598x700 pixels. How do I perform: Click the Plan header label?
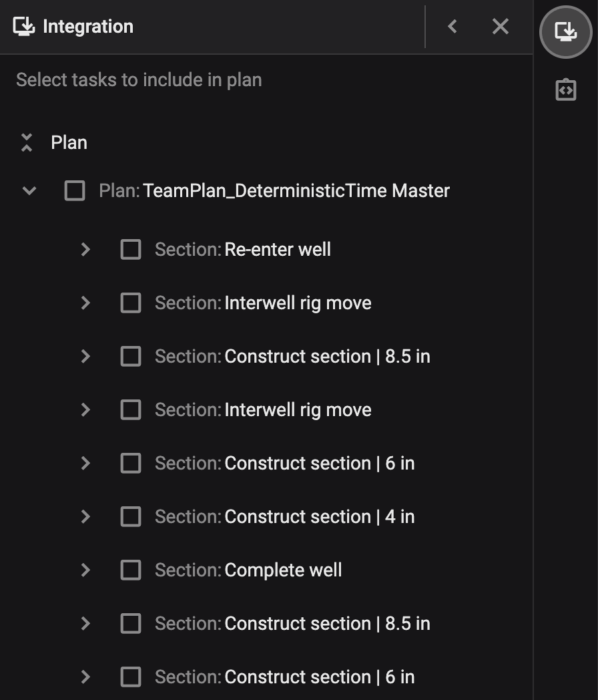[69, 142]
